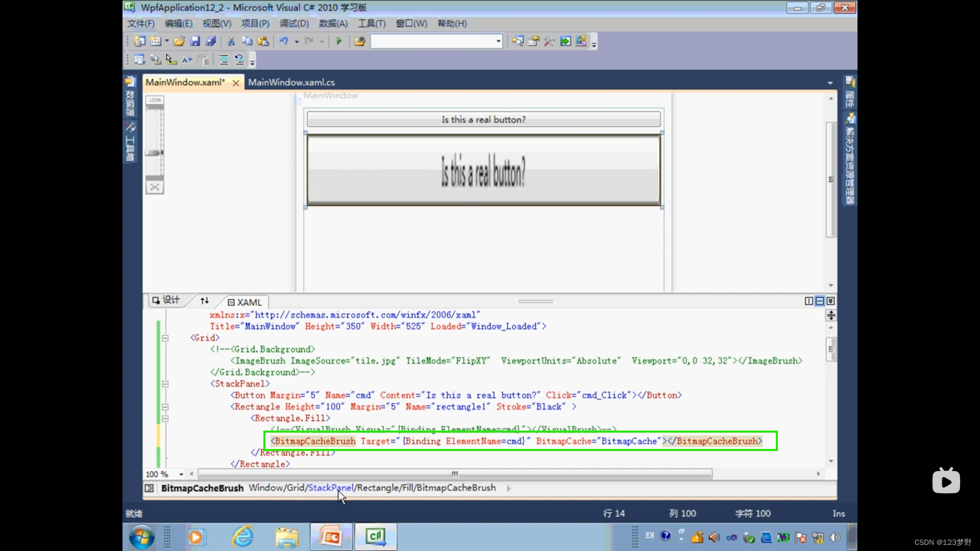The image size is (980, 551).
Task: Open the text editor toolbar options overflow
Action: coord(253,60)
